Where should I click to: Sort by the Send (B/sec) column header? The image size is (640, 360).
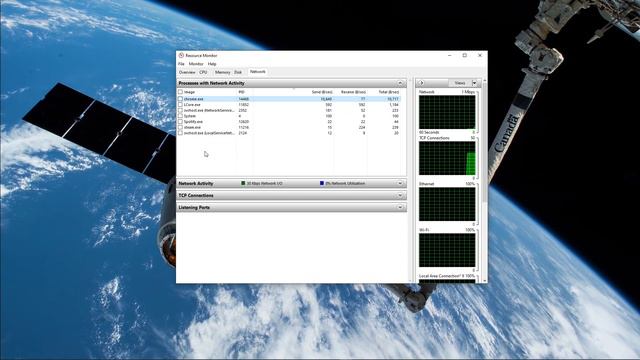pyautogui.click(x=322, y=92)
